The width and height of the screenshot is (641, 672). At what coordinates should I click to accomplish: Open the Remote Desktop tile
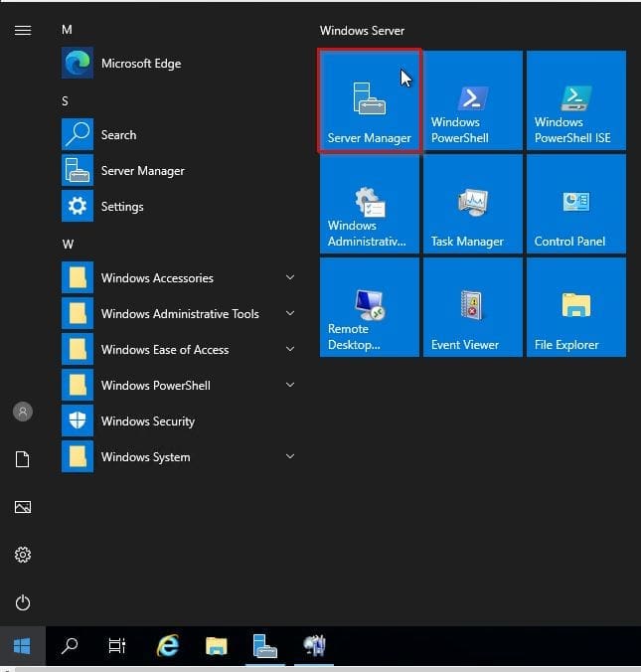(370, 307)
